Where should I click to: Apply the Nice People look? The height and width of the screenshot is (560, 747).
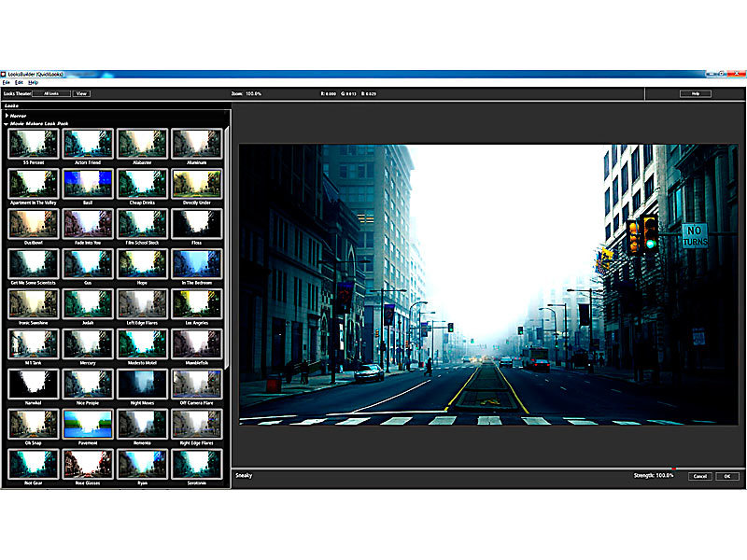point(88,384)
